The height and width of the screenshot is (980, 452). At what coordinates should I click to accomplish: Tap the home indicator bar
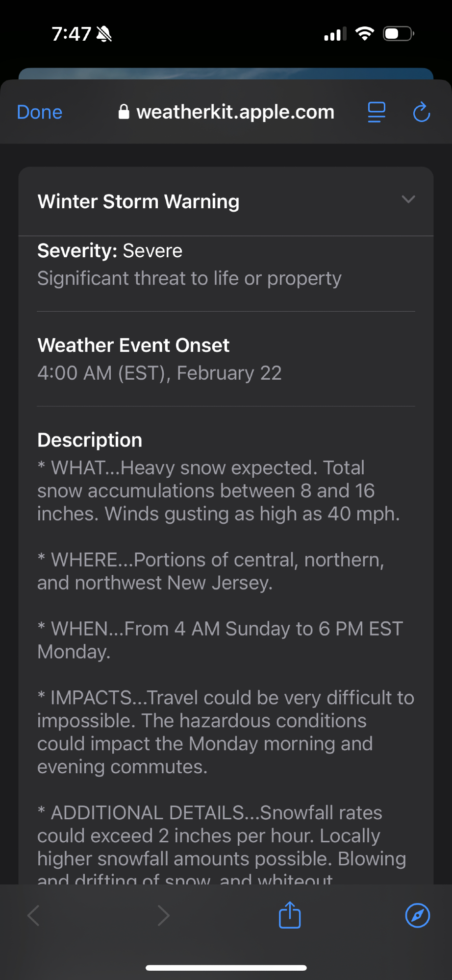pyautogui.click(x=226, y=968)
